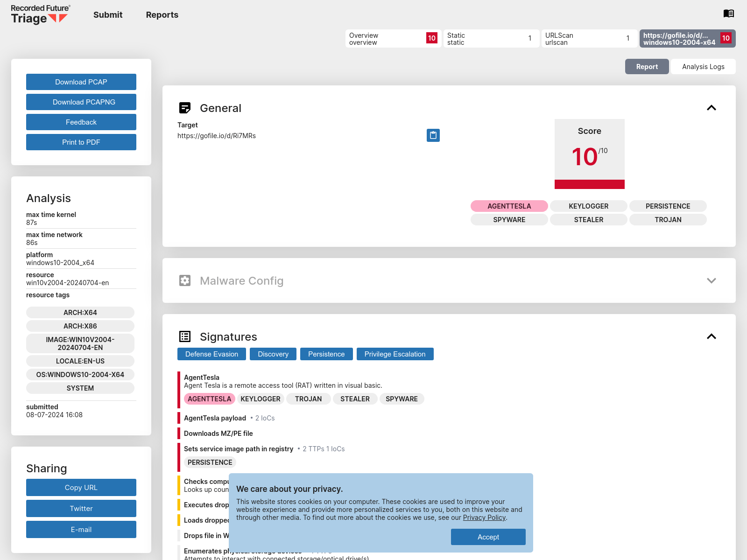This screenshot has width=747, height=560.
Task: Click the 2 IoCs count
Action: 265,418
